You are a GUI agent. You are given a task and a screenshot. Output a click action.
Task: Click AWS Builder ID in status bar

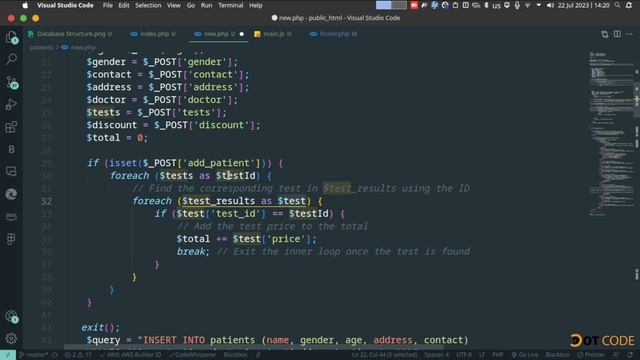point(131,355)
